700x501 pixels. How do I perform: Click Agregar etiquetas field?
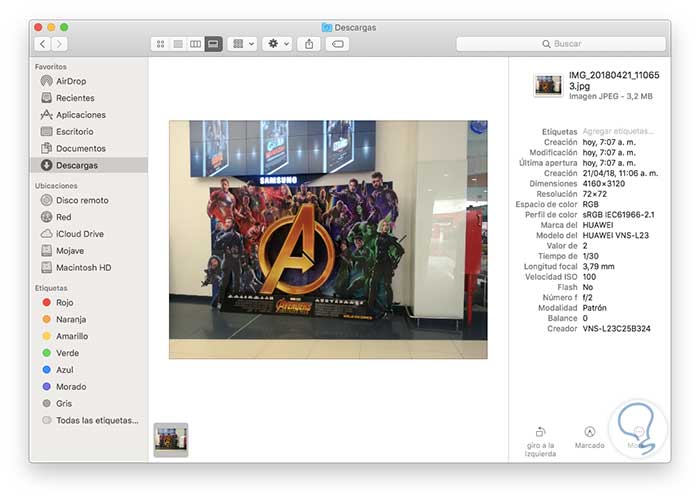click(x=618, y=131)
